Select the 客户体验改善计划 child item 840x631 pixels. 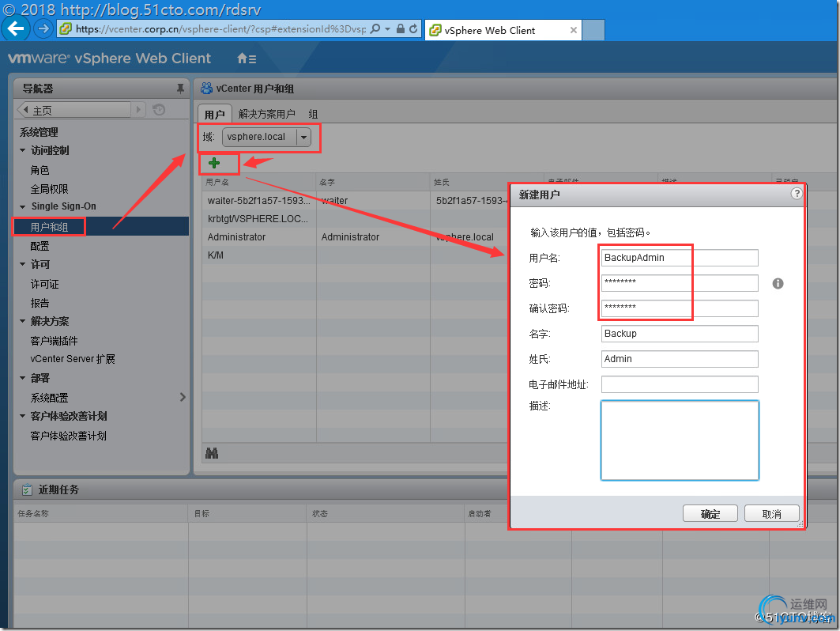point(69,436)
